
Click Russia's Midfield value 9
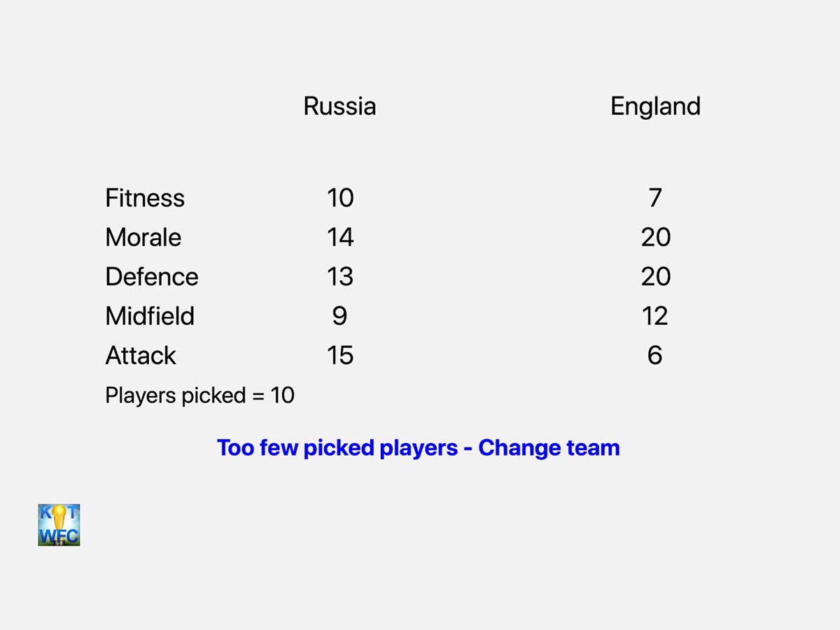click(x=340, y=316)
